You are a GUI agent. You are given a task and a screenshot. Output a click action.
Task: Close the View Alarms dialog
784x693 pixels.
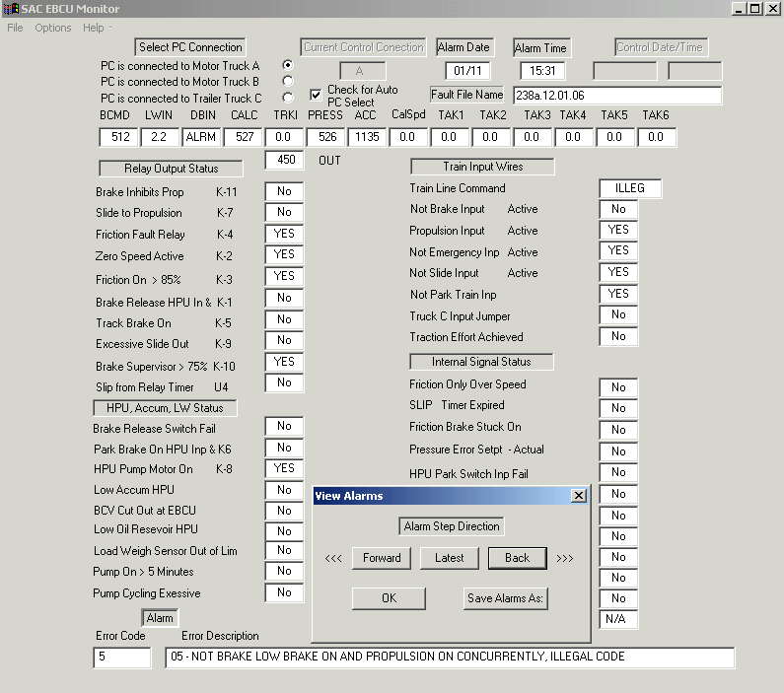[x=579, y=496]
